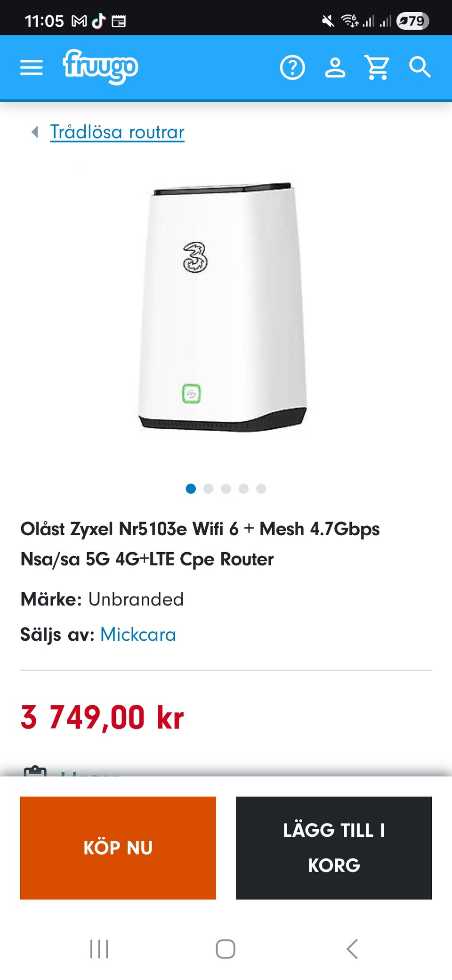View the shopping cart
The image size is (452, 980).
(377, 67)
